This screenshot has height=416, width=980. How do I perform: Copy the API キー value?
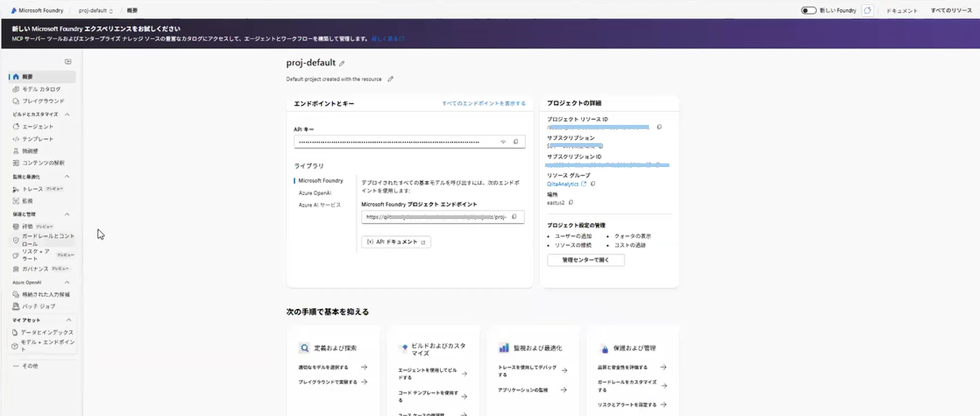click(x=515, y=142)
